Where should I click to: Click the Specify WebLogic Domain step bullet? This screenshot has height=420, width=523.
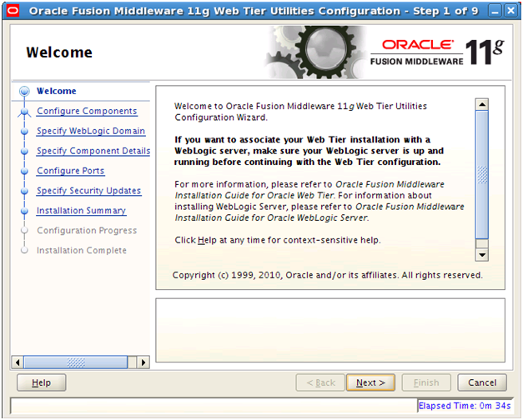pyautogui.click(x=24, y=132)
